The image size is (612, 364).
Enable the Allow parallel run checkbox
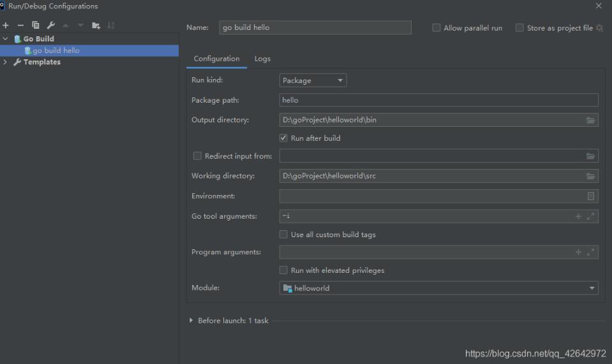pos(437,28)
